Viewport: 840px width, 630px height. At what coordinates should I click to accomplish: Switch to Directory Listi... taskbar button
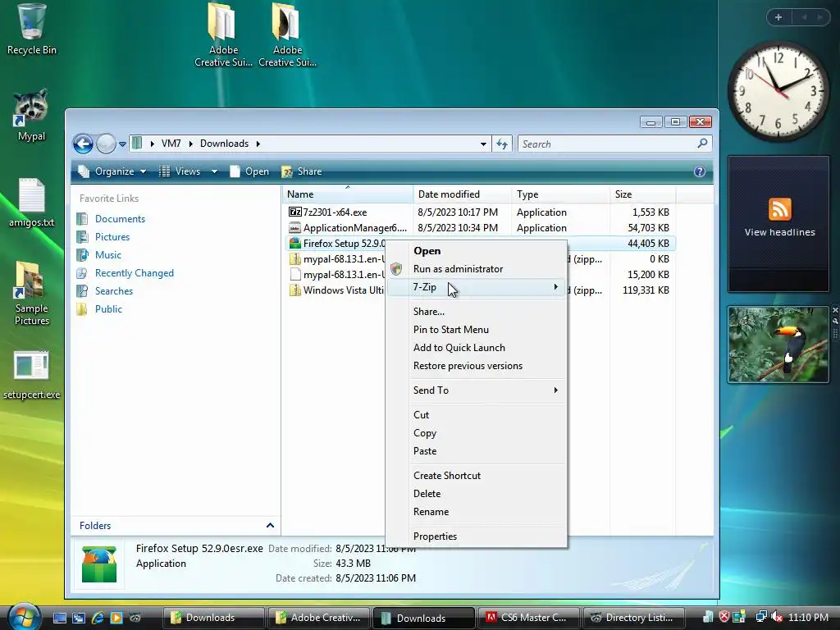(633, 618)
